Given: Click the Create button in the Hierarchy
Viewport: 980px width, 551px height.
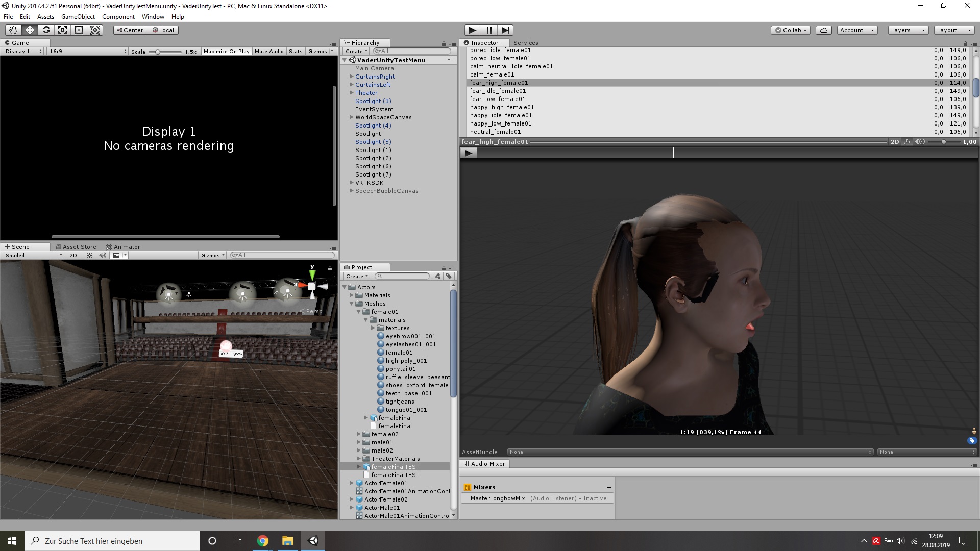Looking at the screenshot, I should coord(356,52).
